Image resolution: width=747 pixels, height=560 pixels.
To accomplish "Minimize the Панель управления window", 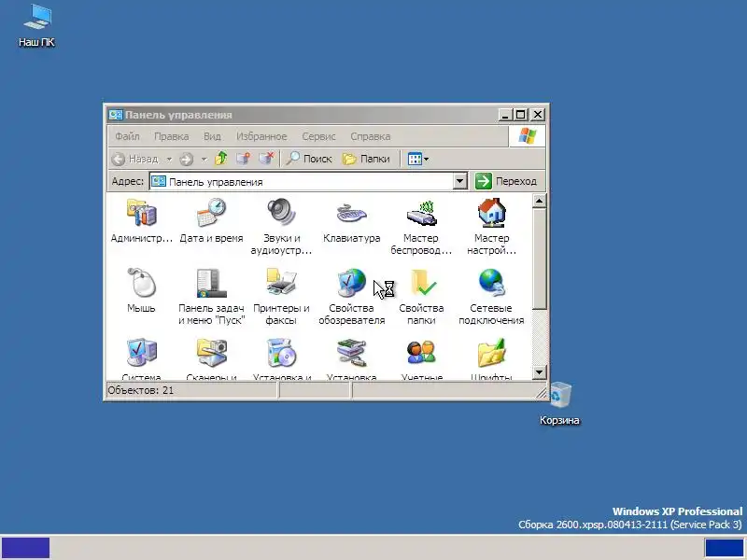I will tap(505, 115).
